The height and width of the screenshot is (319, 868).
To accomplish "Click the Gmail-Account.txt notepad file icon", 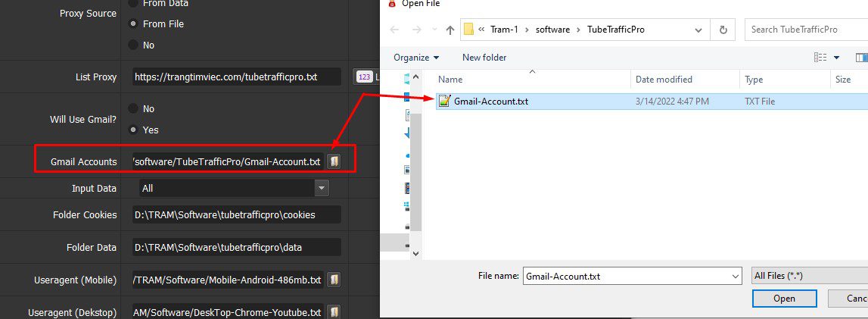I will click(x=444, y=101).
